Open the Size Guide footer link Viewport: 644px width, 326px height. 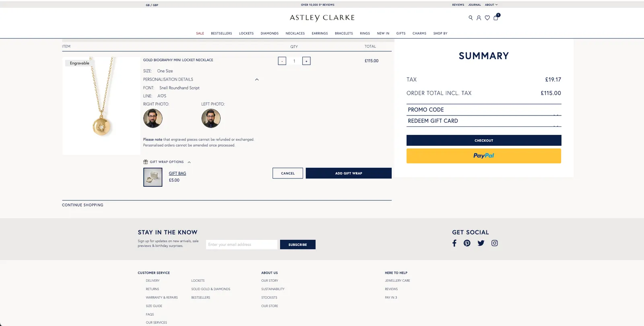point(154,306)
